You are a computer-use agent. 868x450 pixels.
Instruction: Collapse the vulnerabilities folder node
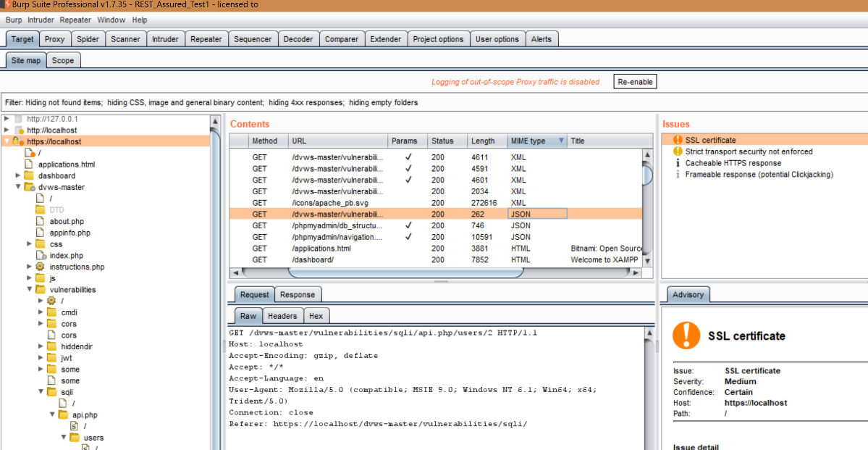(30, 289)
